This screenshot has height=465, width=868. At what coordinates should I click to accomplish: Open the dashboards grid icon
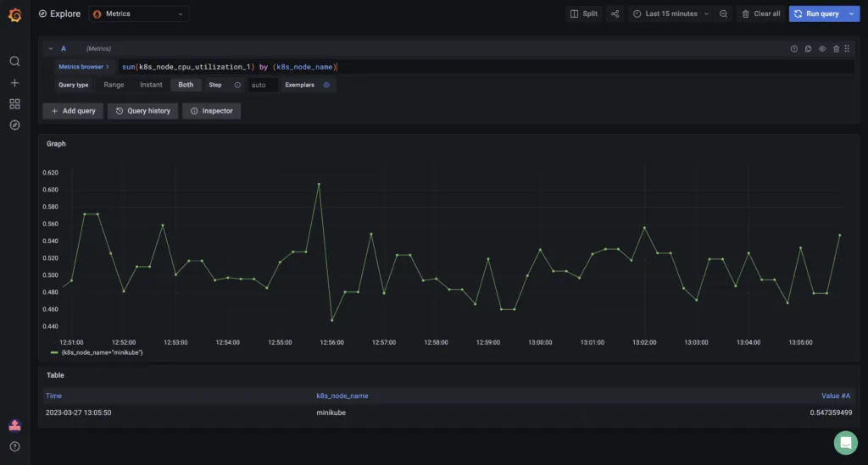pyautogui.click(x=15, y=104)
